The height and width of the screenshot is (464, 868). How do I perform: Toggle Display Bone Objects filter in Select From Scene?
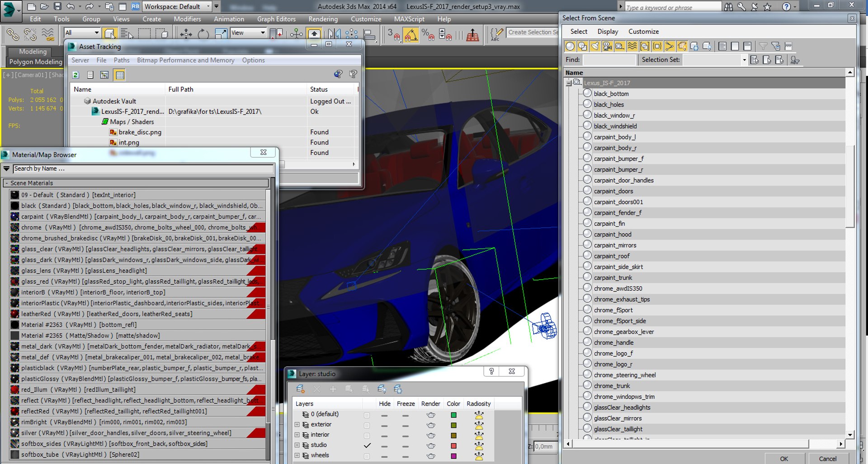pyautogui.click(x=669, y=46)
